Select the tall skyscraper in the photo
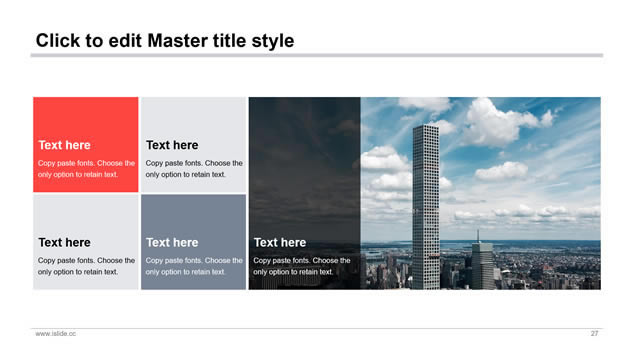Viewport: 635px width, 361px height. coord(426,207)
